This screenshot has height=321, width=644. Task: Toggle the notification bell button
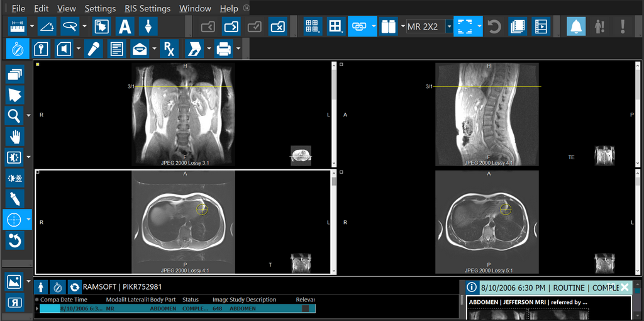pyautogui.click(x=576, y=26)
